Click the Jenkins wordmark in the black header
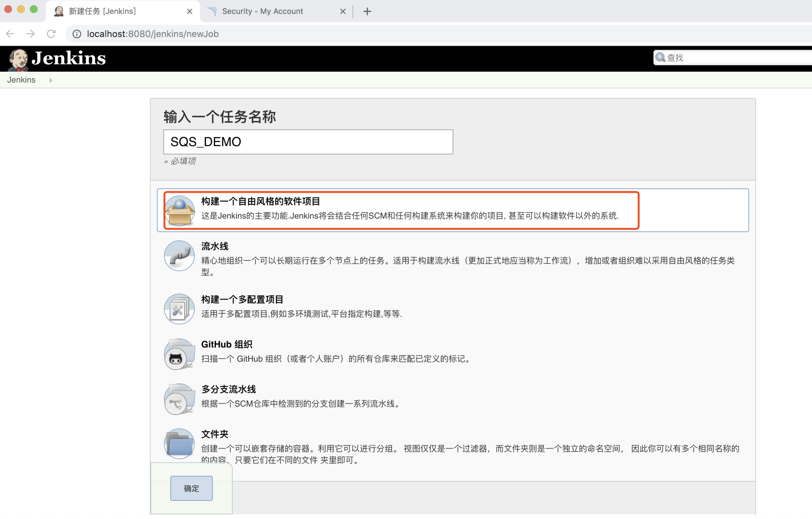Screen dimensions: 812x519 pos(68,58)
